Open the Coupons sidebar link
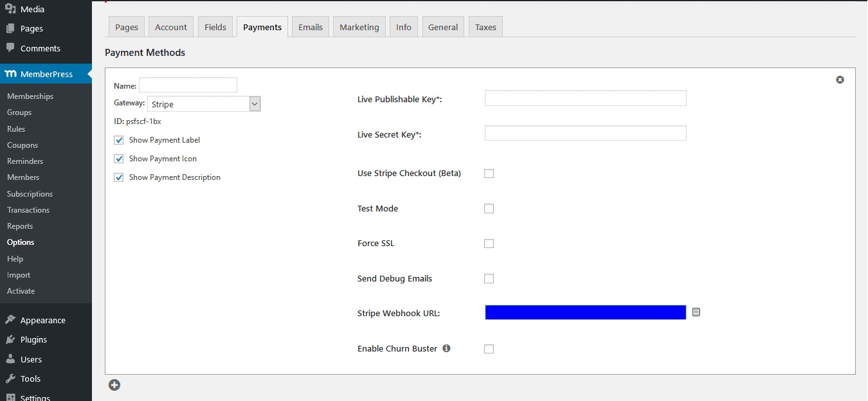The image size is (868, 401). pyautogui.click(x=23, y=145)
